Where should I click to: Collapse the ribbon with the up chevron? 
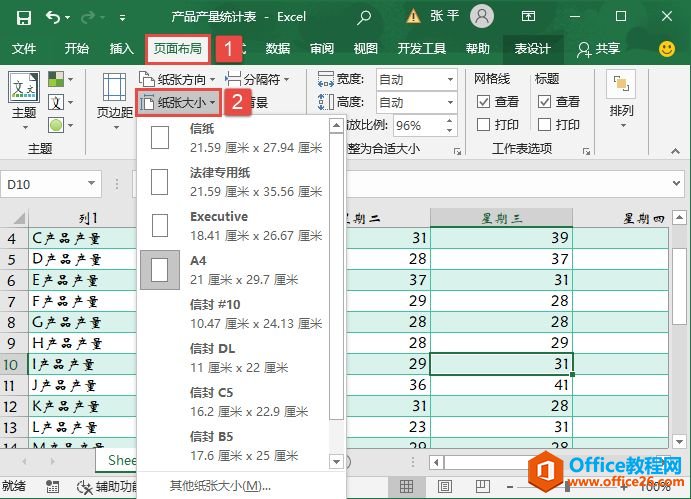pos(675,151)
